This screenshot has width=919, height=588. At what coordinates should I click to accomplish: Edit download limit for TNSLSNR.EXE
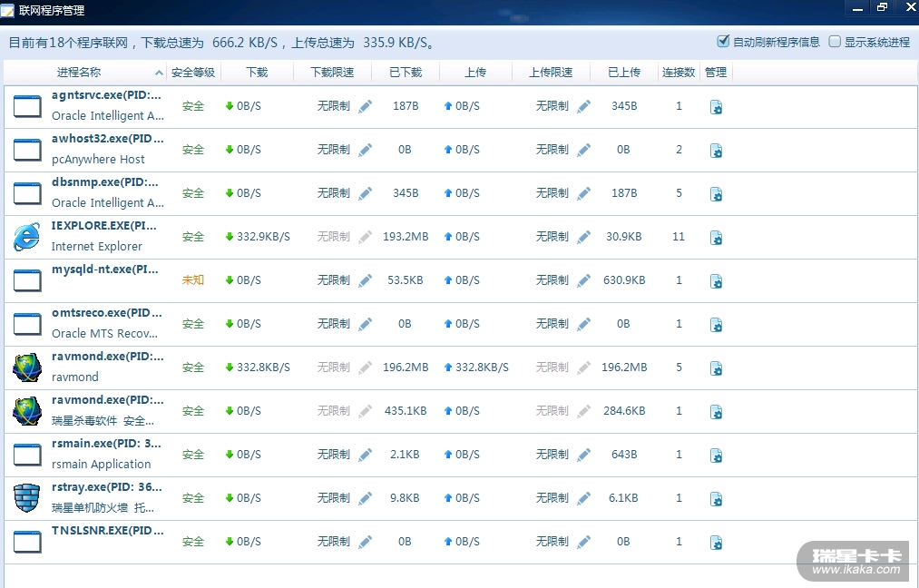click(x=365, y=542)
